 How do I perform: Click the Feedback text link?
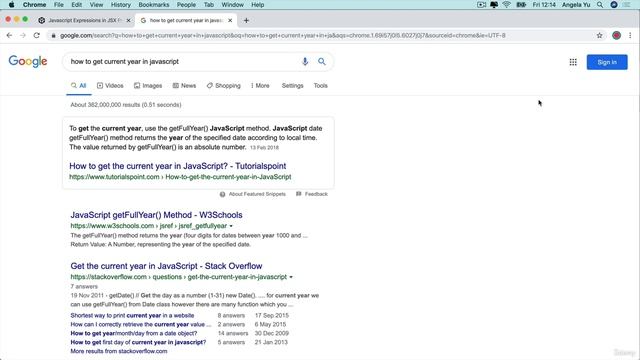[316, 194]
